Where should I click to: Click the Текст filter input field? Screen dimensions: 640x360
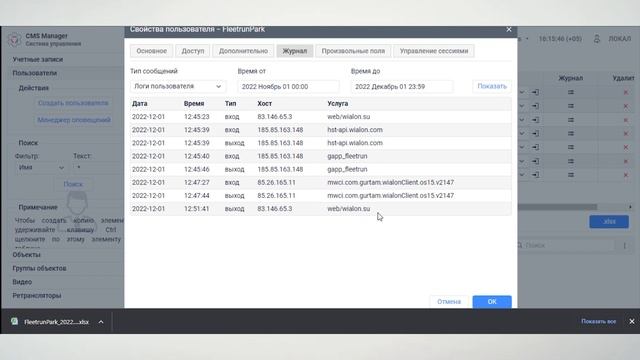click(x=98, y=167)
